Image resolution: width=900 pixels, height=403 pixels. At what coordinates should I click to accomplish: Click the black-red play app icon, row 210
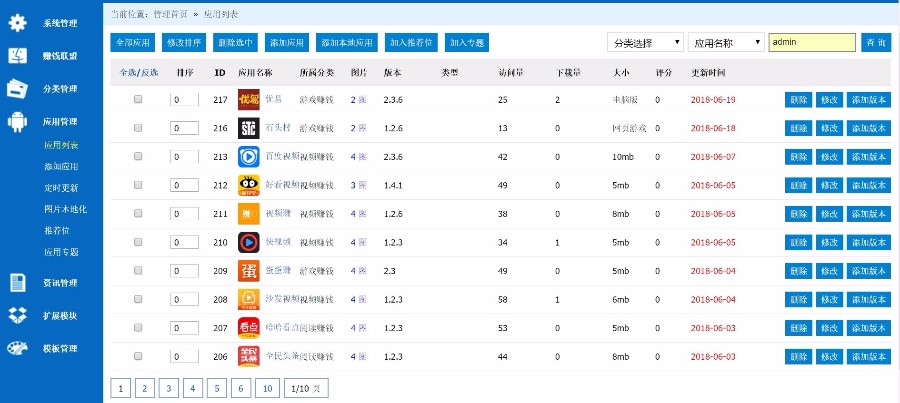(x=249, y=242)
